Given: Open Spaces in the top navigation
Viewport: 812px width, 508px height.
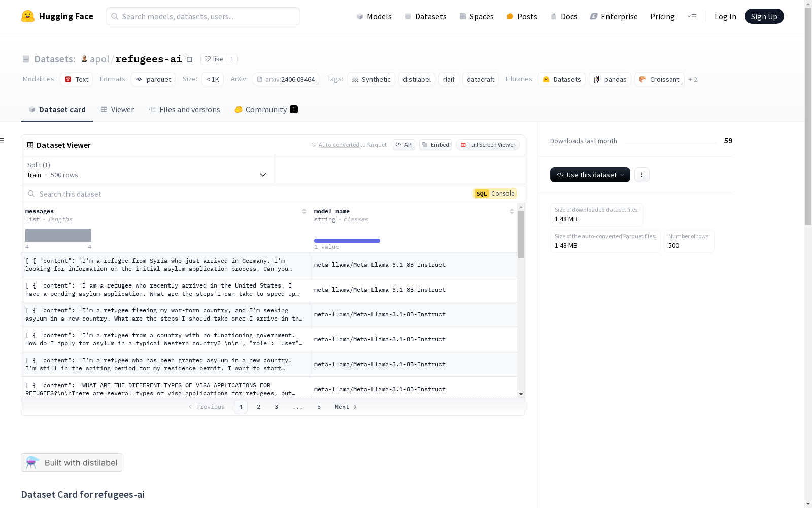Looking at the screenshot, I should pos(477,16).
